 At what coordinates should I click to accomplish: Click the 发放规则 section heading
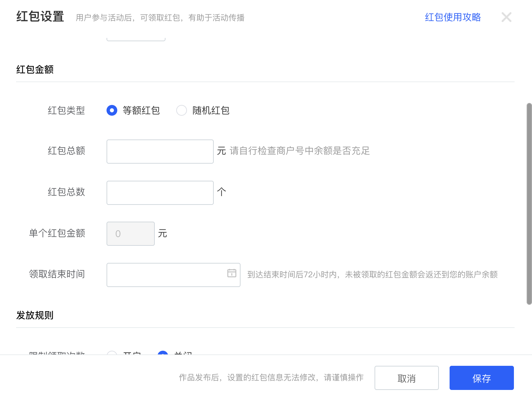click(35, 315)
